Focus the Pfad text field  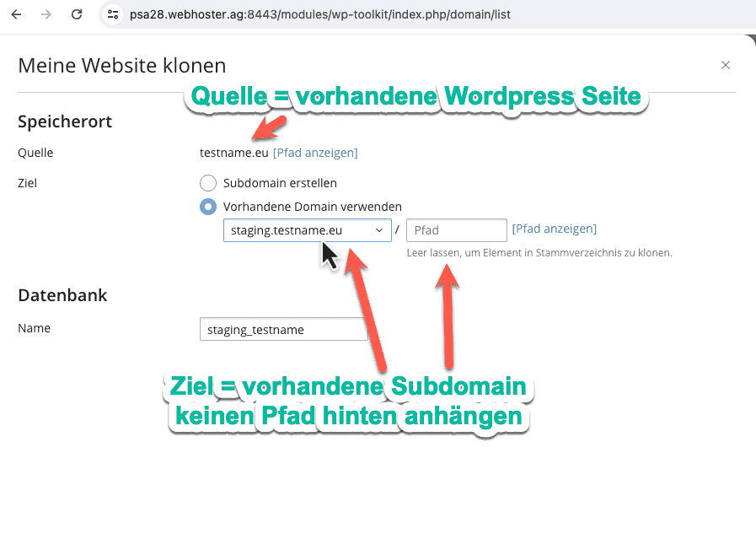coord(456,230)
